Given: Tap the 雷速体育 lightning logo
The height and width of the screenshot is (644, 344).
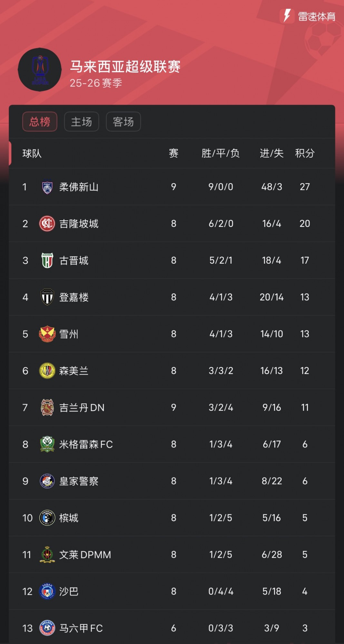Looking at the screenshot, I should pyautogui.click(x=287, y=16).
